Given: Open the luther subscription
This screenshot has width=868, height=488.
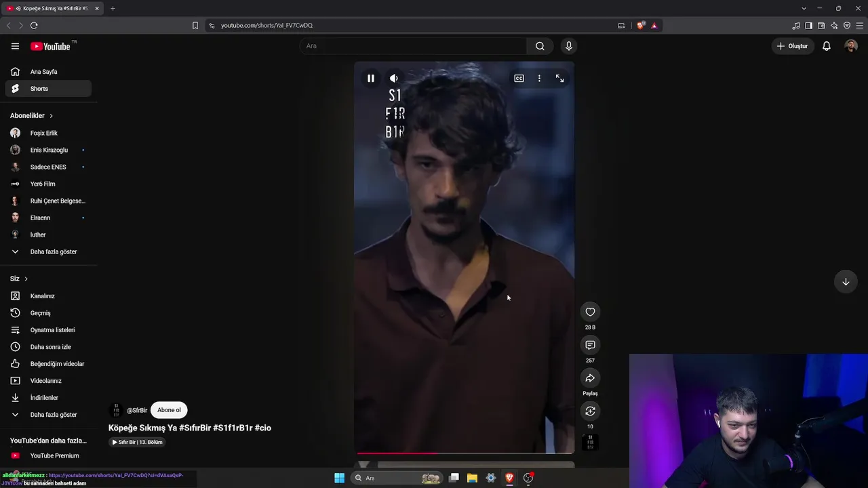Looking at the screenshot, I should 48,235.
